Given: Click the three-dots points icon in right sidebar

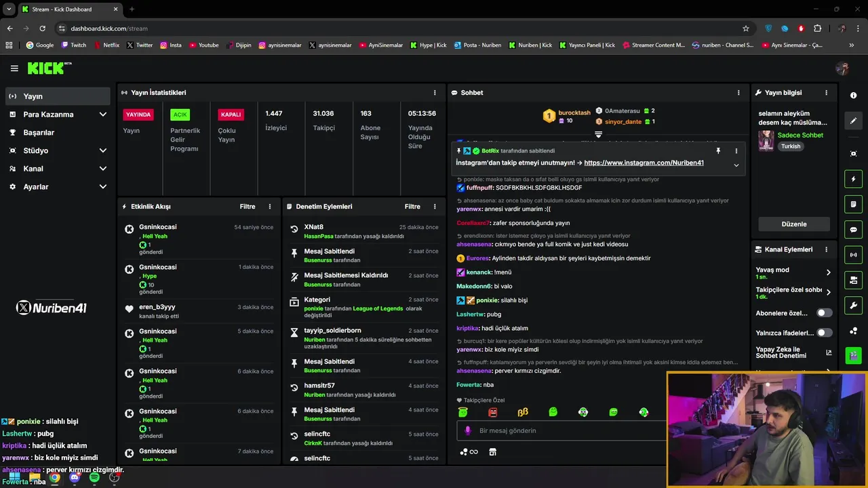Looking at the screenshot, I should click(853, 330).
